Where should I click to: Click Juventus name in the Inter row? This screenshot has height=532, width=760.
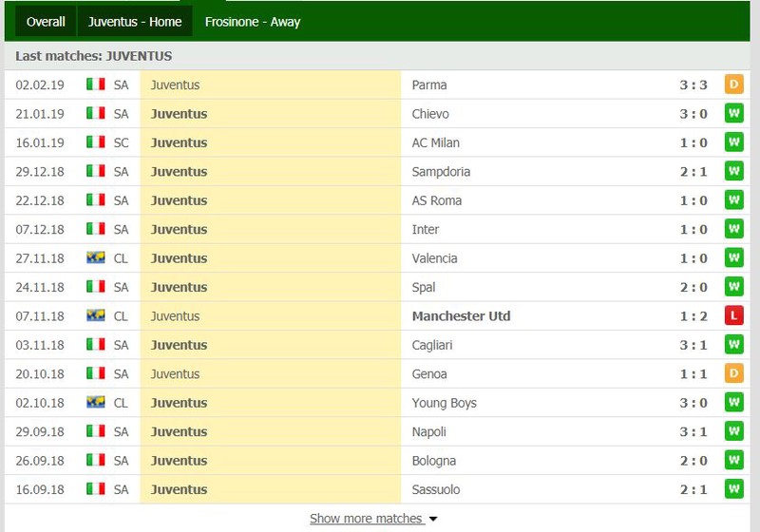(x=179, y=229)
